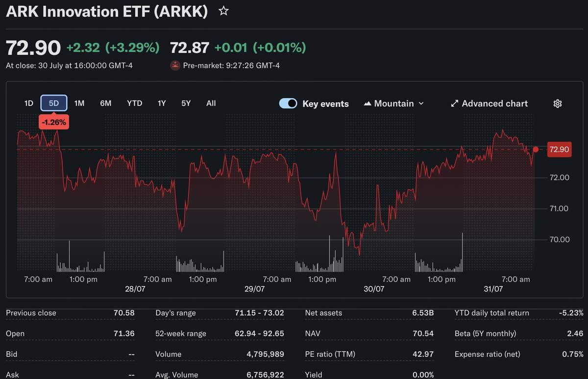Click the red current price dot on chart
Viewport: 588px width, 379px height.
pyautogui.click(x=536, y=150)
